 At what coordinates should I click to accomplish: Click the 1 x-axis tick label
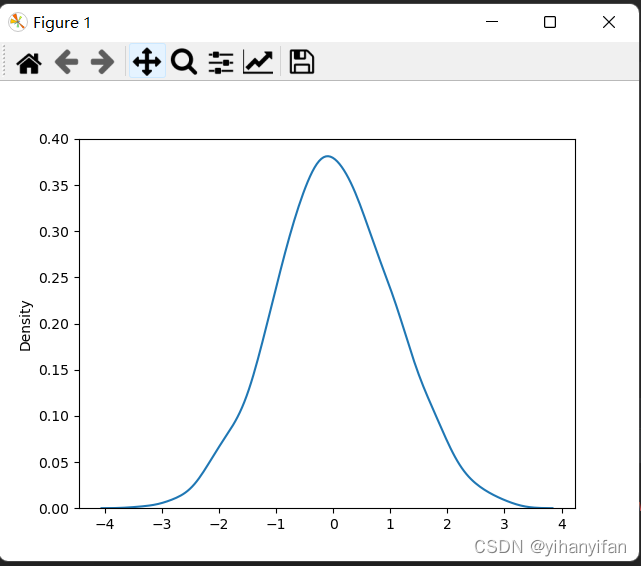tap(390, 524)
